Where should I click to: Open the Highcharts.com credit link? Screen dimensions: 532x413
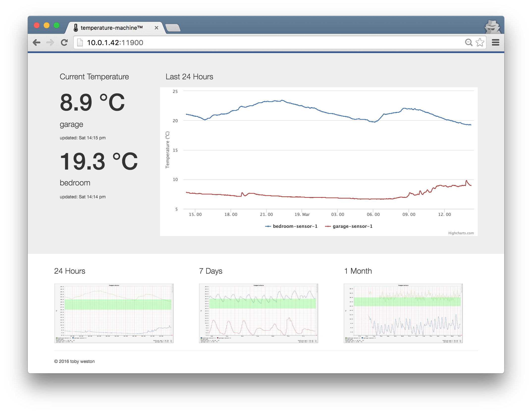pyautogui.click(x=461, y=233)
